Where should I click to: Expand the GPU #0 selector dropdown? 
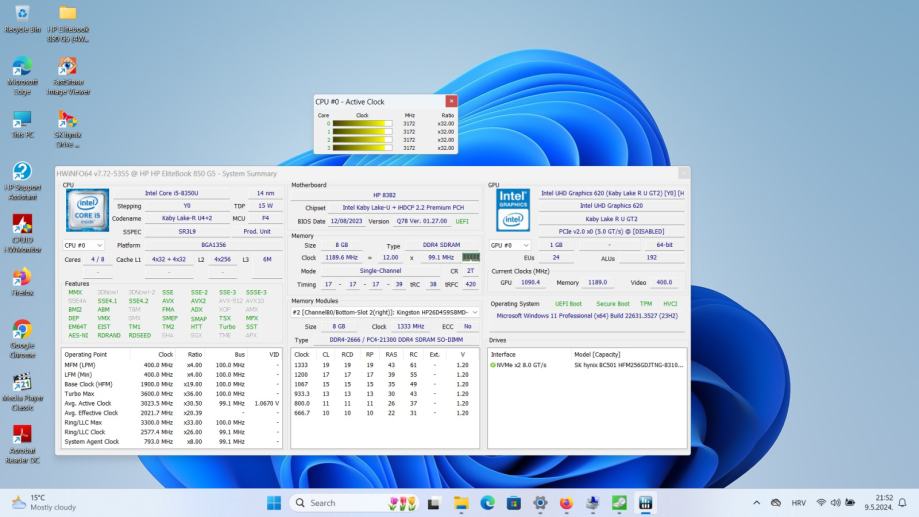point(510,245)
